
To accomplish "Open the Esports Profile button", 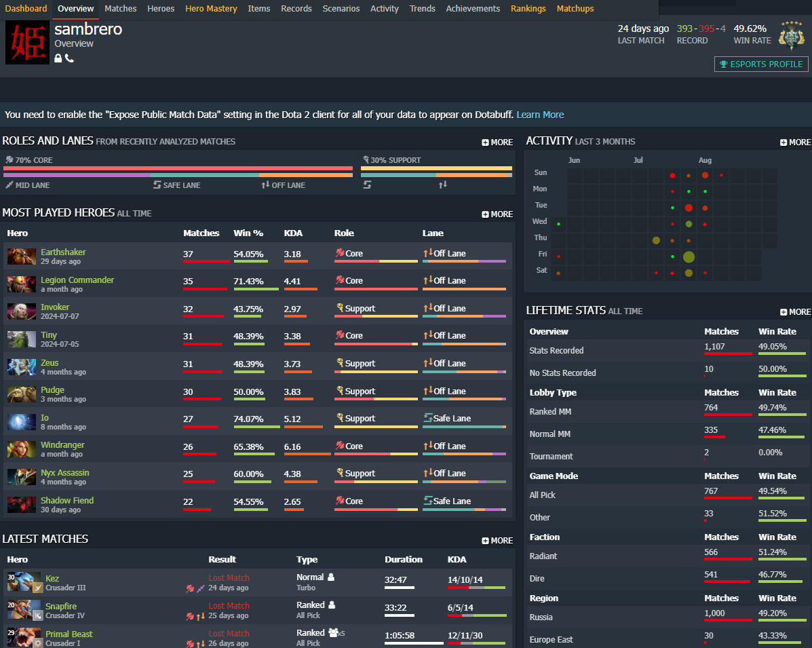I will point(760,64).
